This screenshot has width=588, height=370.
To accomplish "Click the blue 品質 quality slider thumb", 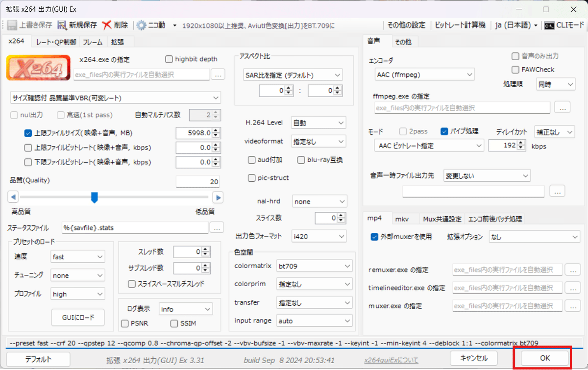I will pyautogui.click(x=95, y=197).
